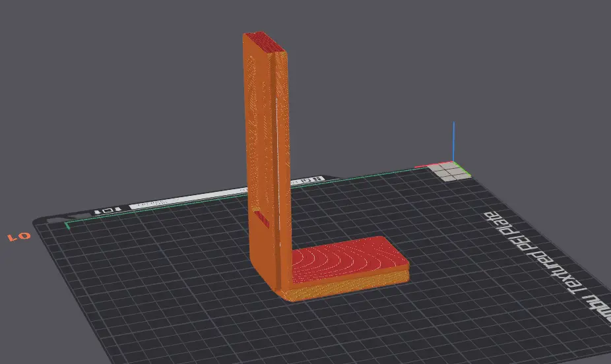Click the red top face of the vertical arm
611x364 pixels.
(266, 42)
